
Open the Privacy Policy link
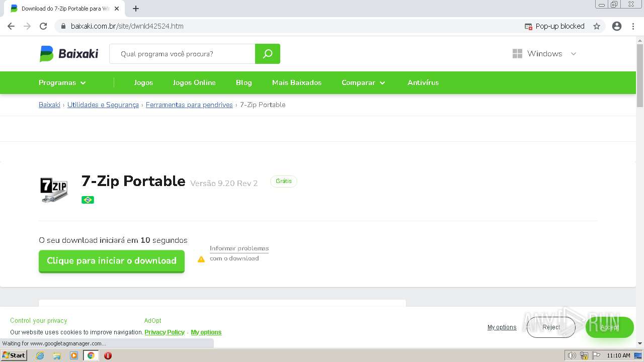pyautogui.click(x=165, y=332)
